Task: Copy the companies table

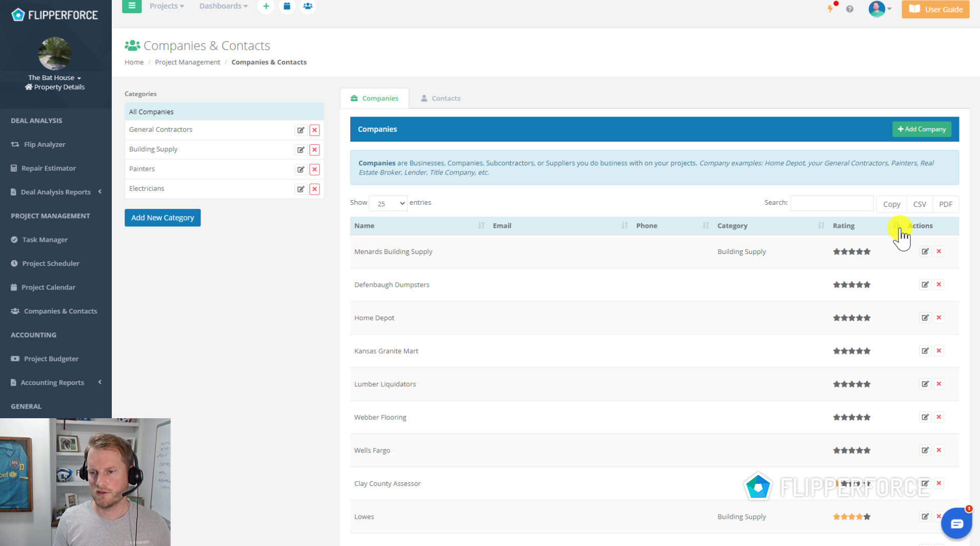Action: tap(891, 204)
